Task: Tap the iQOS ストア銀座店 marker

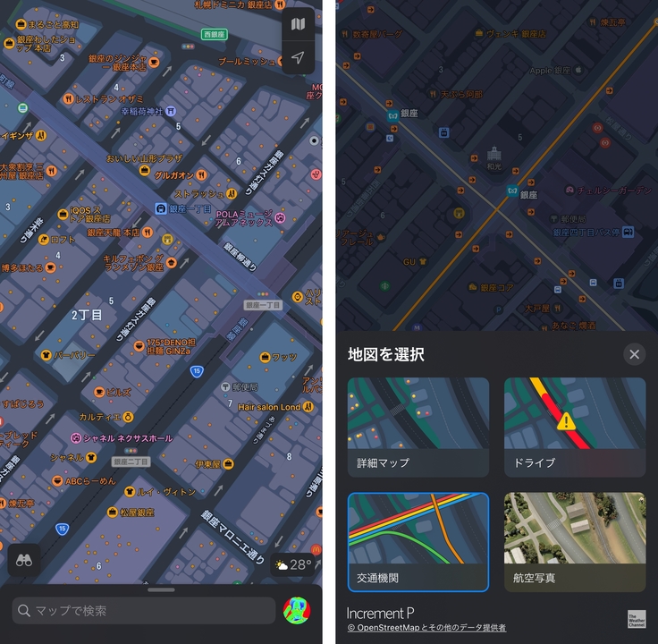Action: click(63, 215)
